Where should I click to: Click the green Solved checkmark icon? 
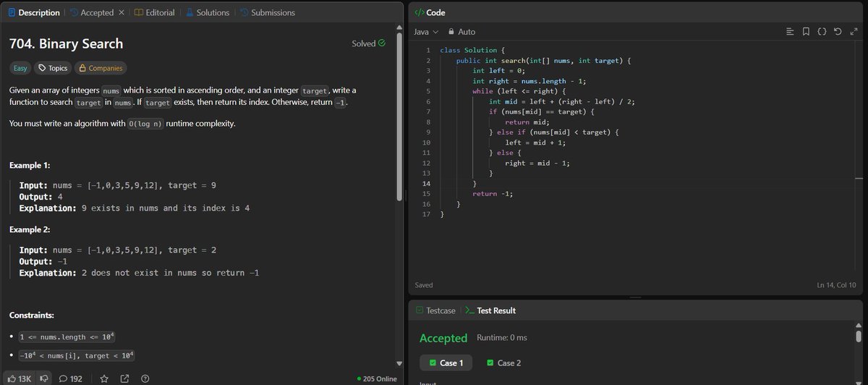[382, 43]
